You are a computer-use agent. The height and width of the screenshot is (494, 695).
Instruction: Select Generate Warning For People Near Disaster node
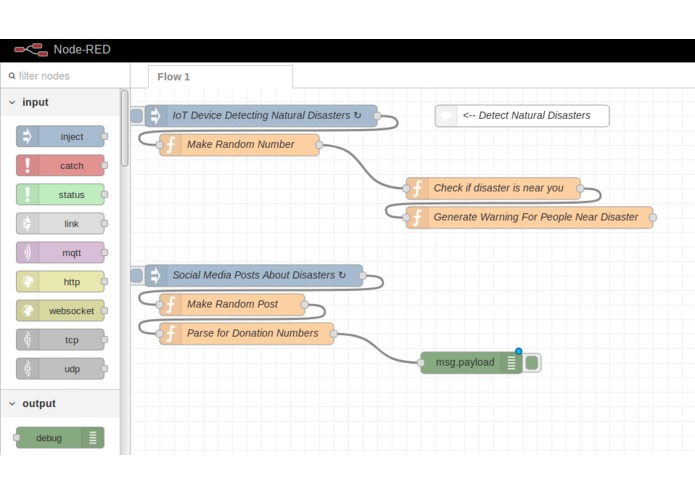pyautogui.click(x=530, y=218)
